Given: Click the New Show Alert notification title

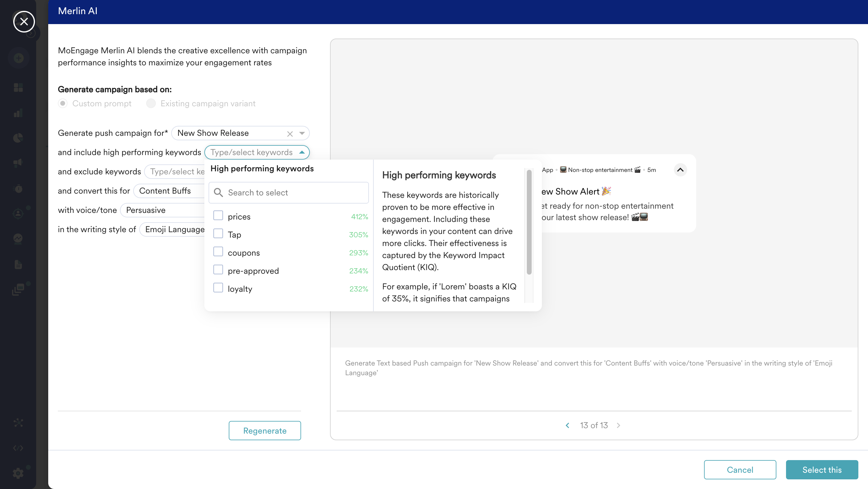Looking at the screenshot, I should (x=576, y=192).
